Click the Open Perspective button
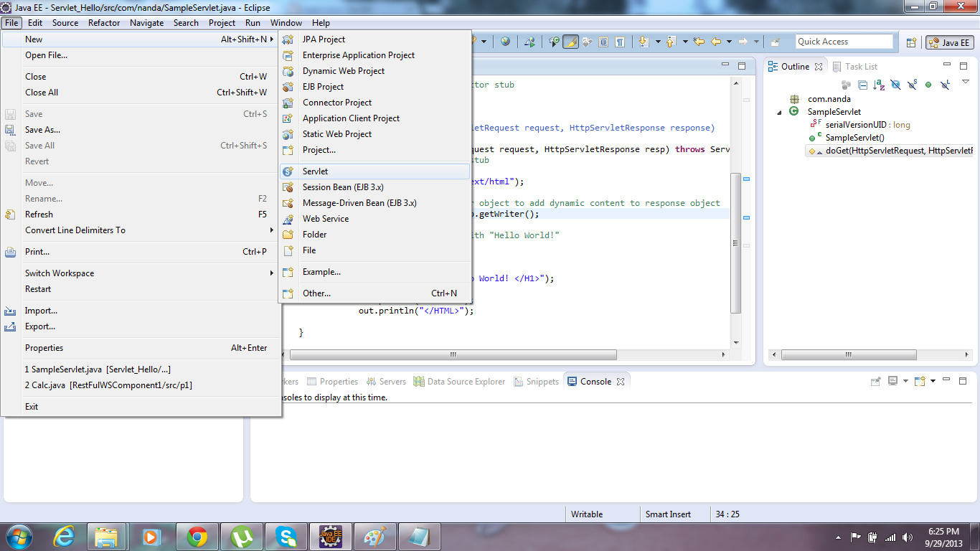Viewport: 980px width, 551px height. [911, 42]
